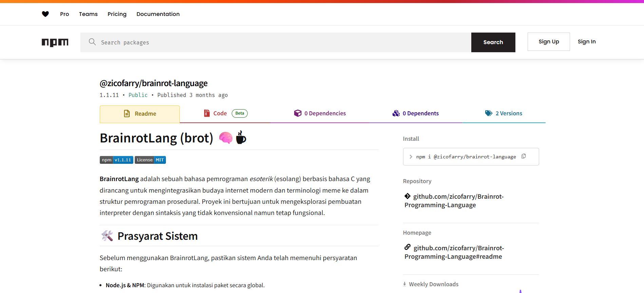Click the homepage chain link icon

pyautogui.click(x=408, y=247)
